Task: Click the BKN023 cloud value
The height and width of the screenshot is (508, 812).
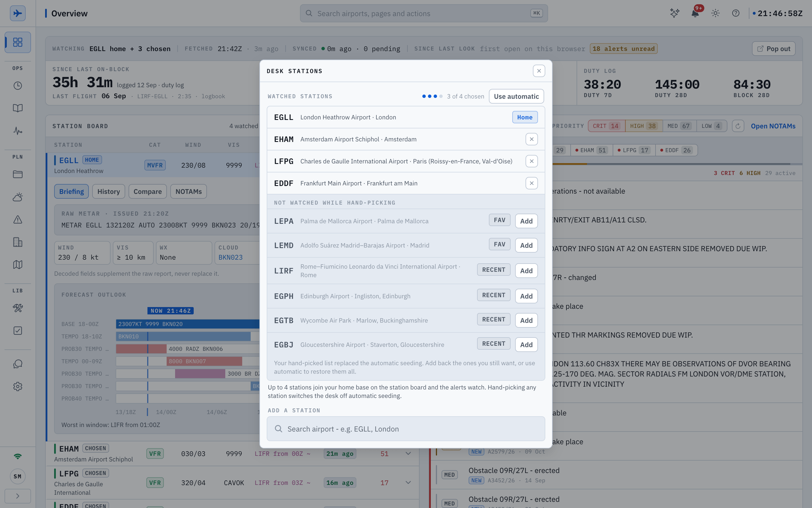Action: click(230, 257)
